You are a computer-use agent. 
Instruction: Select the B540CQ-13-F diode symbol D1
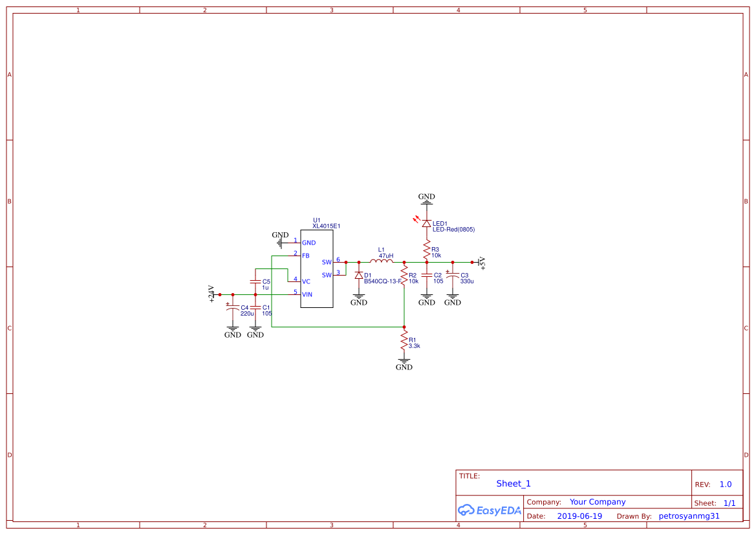(x=360, y=275)
